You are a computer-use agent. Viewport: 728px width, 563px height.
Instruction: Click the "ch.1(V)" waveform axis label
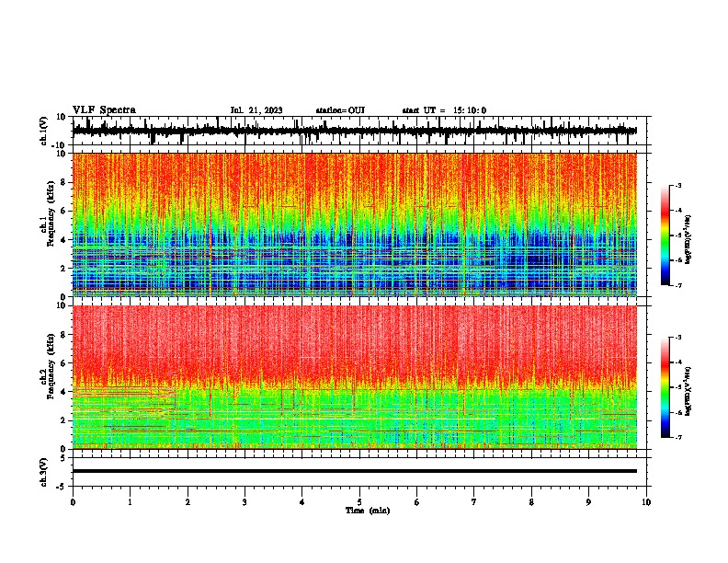pyautogui.click(x=44, y=131)
